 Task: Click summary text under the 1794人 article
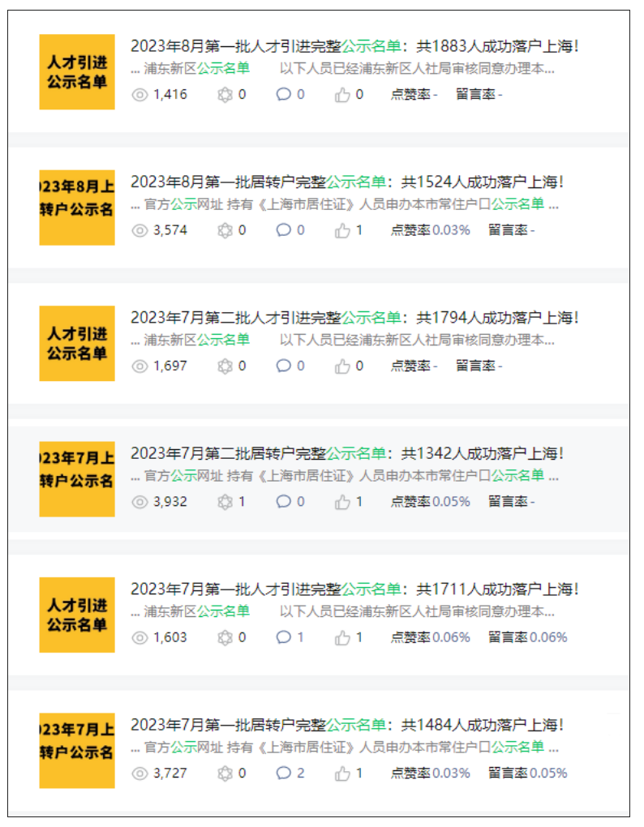(x=343, y=341)
